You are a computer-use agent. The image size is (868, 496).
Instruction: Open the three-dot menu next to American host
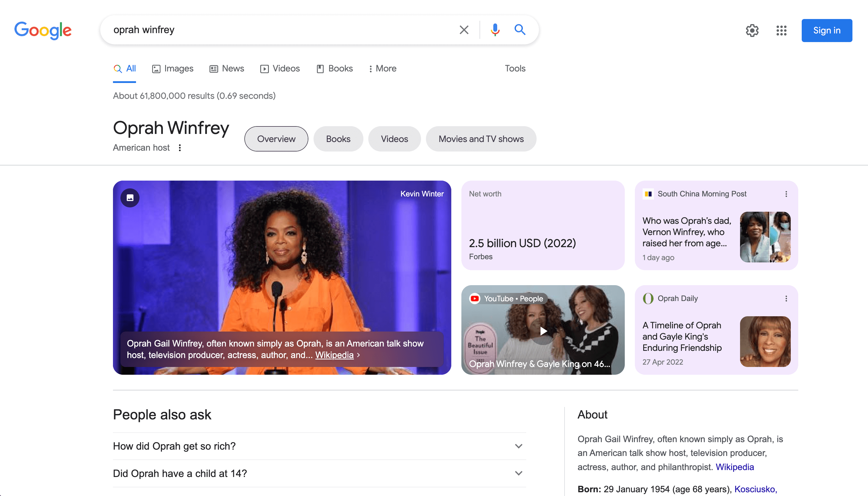pos(180,147)
